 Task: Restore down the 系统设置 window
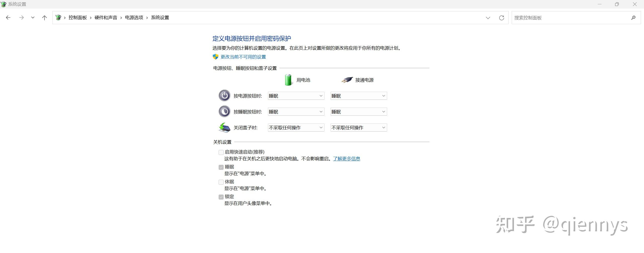click(x=617, y=4)
